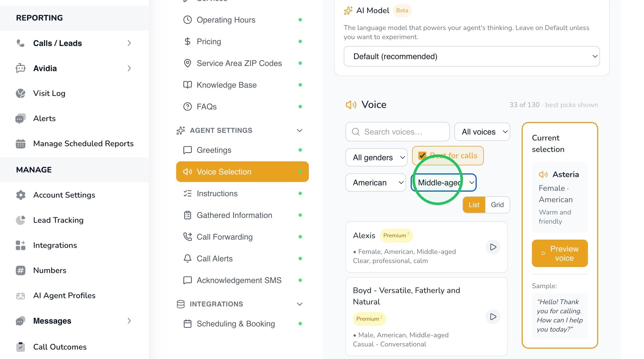Click the Lead Tracking pie chart icon
This screenshot has width=644, height=359.
pyautogui.click(x=21, y=220)
